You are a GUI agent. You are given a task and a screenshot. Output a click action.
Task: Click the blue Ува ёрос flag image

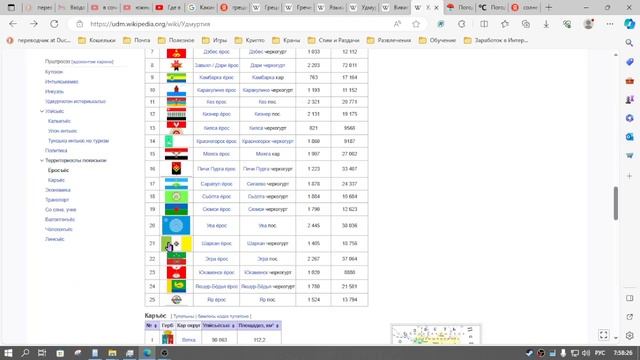(x=176, y=225)
